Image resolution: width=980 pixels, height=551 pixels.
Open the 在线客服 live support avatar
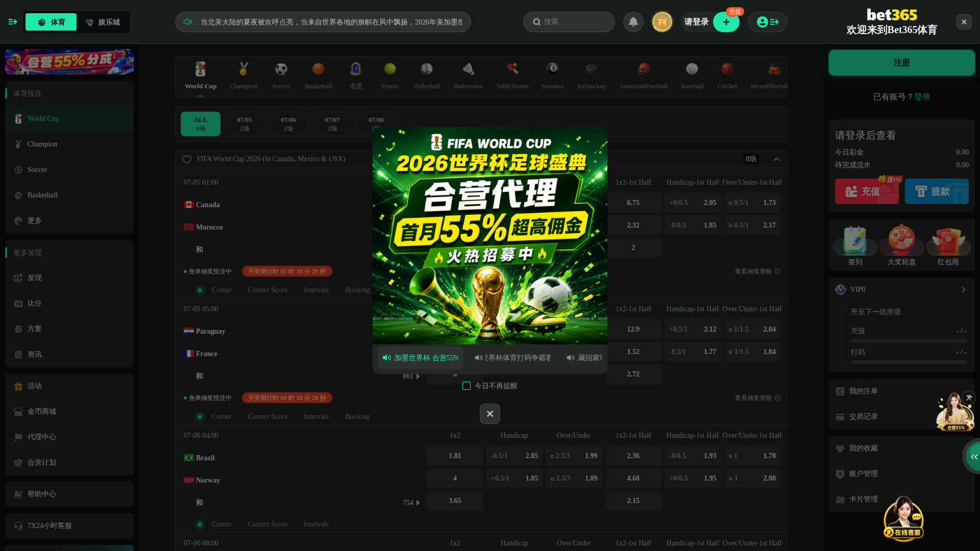903,519
